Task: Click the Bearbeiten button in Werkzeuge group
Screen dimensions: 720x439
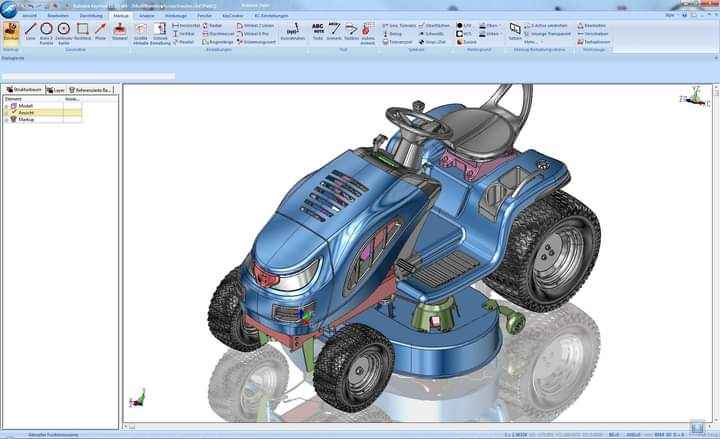Action: pyautogui.click(x=593, y=24)
